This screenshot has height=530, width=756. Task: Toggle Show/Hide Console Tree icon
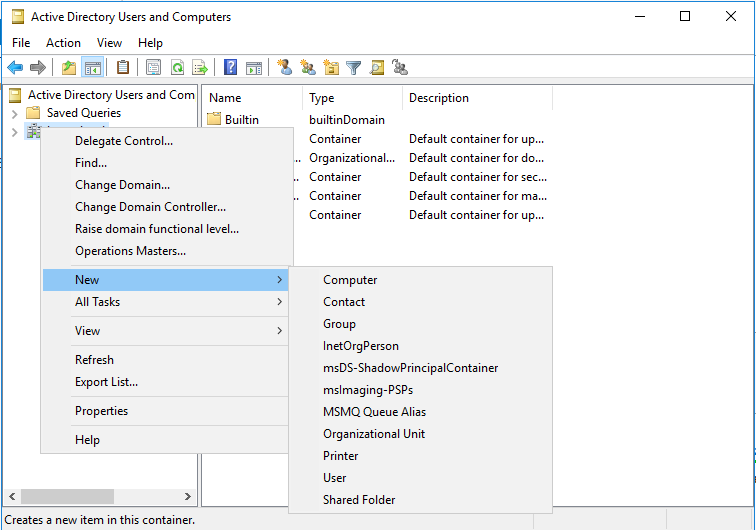(x=93, y=68)
